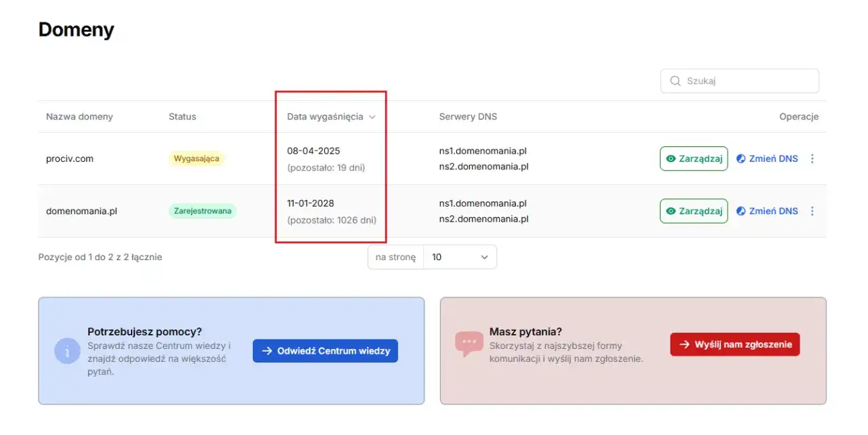Click the Odwiedź Centrum wiedzy button

[x=325, y=351]
